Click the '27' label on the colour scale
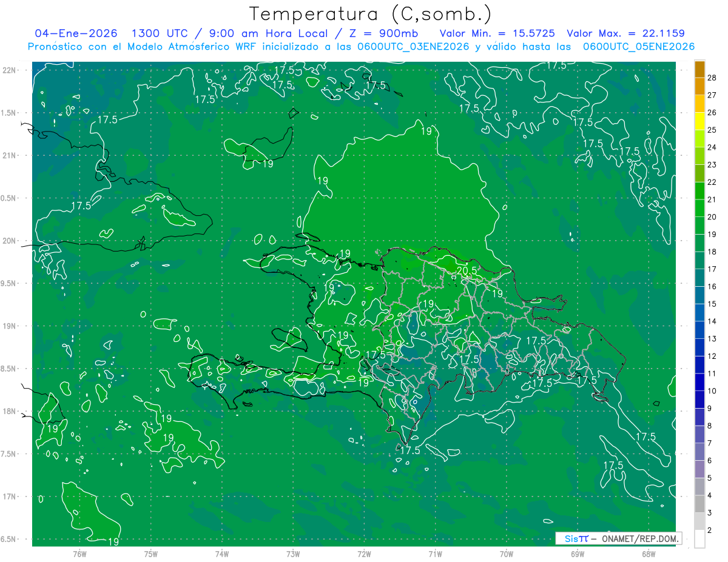This screenshot has height=562, width=728. [x=712, y=95]
